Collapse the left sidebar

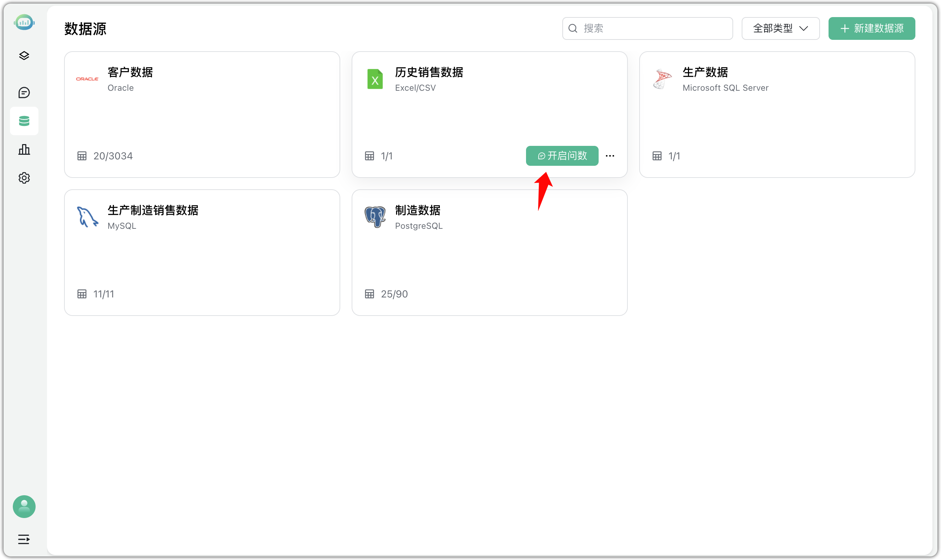click(24, 539)
